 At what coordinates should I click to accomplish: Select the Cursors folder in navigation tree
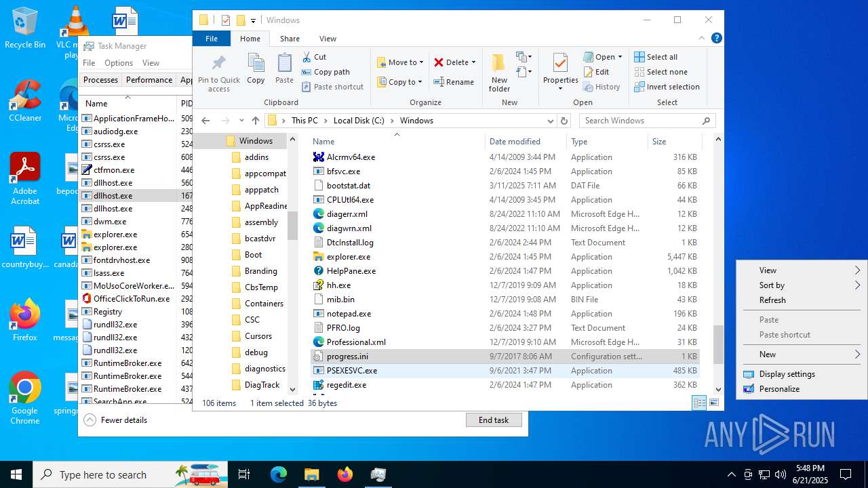[258, 336]
